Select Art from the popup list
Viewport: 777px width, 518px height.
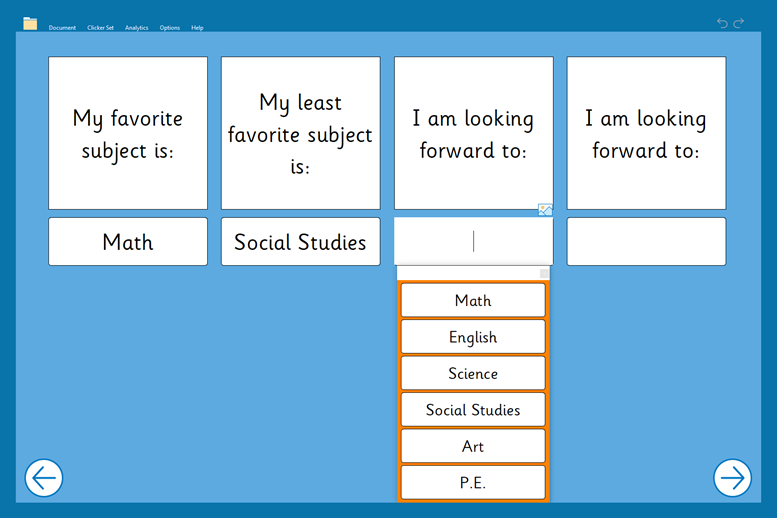(473, 446)
